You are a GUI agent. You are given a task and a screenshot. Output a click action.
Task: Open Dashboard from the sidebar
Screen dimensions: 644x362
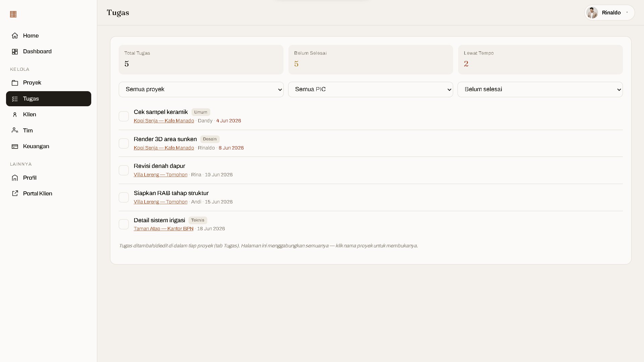49,52
